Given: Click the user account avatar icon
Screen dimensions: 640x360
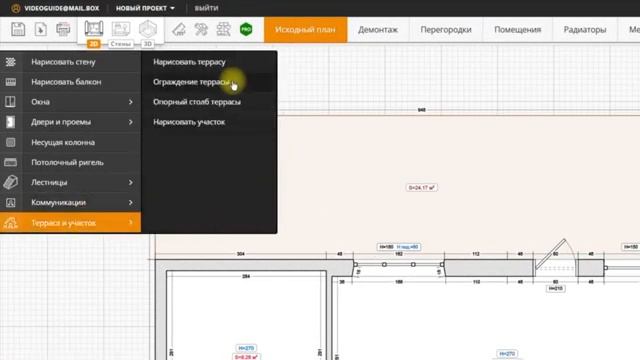Looking at the screenshot, I should (x=16, y=8).
